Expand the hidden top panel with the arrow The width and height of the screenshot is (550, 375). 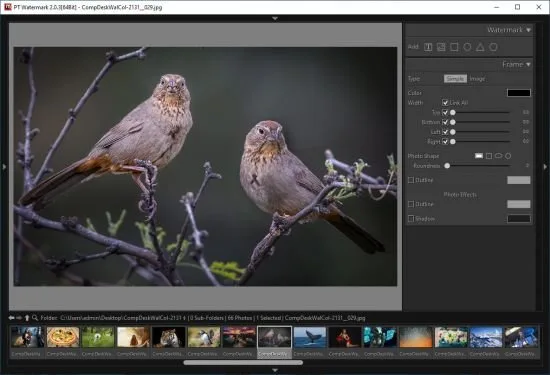click(275, 18)
